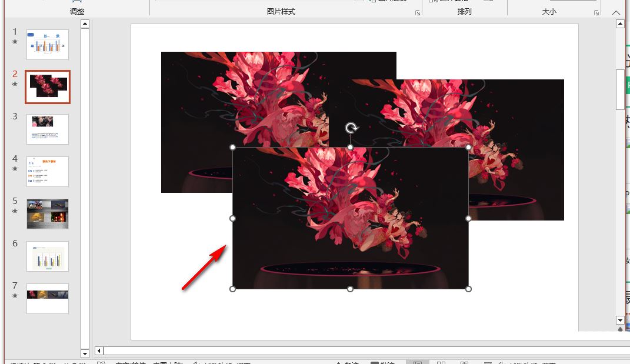This screenshot has width=630, height=364.
Task: Click the animation star under slide 1
Action: pos(15,42)
